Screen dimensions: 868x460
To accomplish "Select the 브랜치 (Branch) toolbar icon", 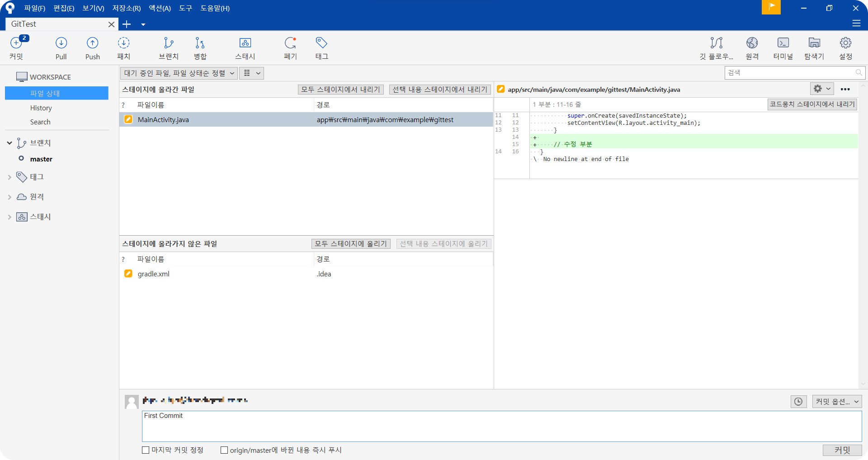I will (x=168, y=47).
